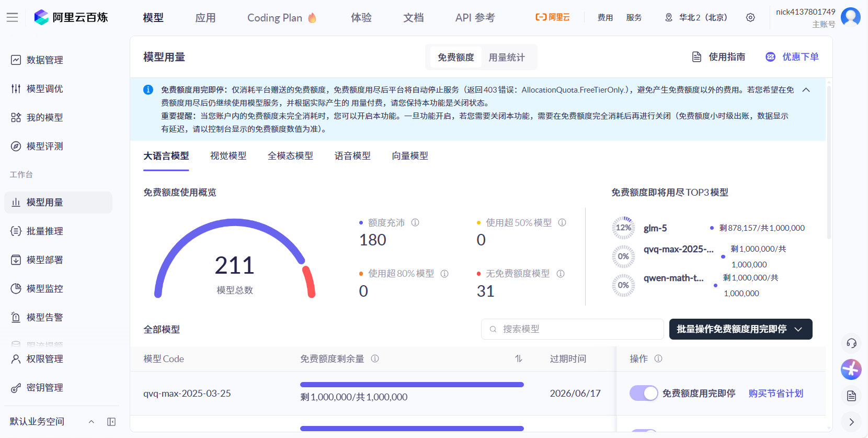The image size is (868, 438).
Task: Click the 模型告警 bell icon
Action: coord(16,318)
